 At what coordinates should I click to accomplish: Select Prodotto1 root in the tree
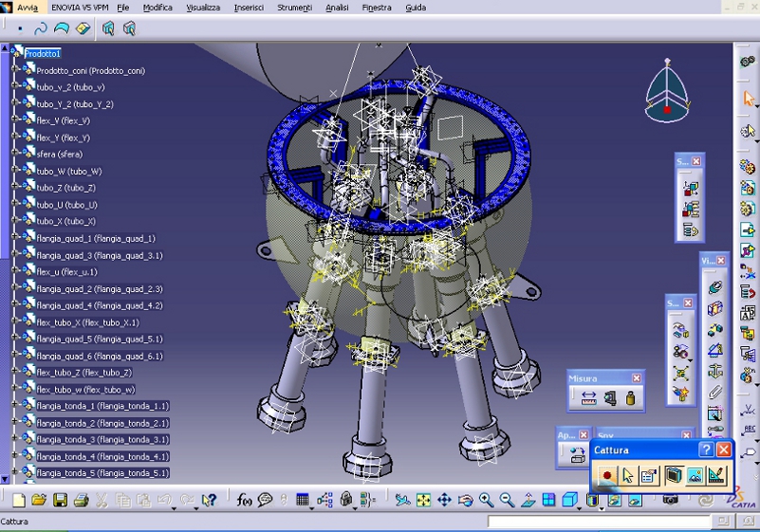click(43, 53)
